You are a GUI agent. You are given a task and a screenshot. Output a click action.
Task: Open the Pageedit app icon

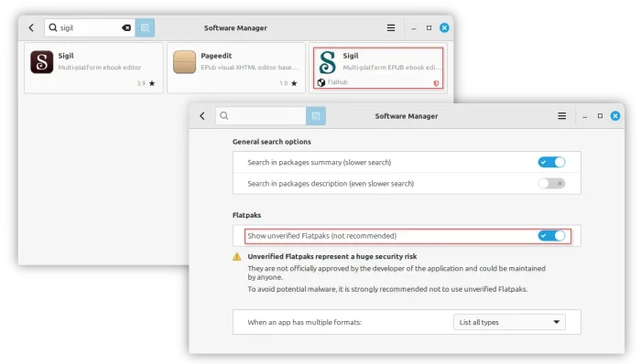(x=184, y=62)
